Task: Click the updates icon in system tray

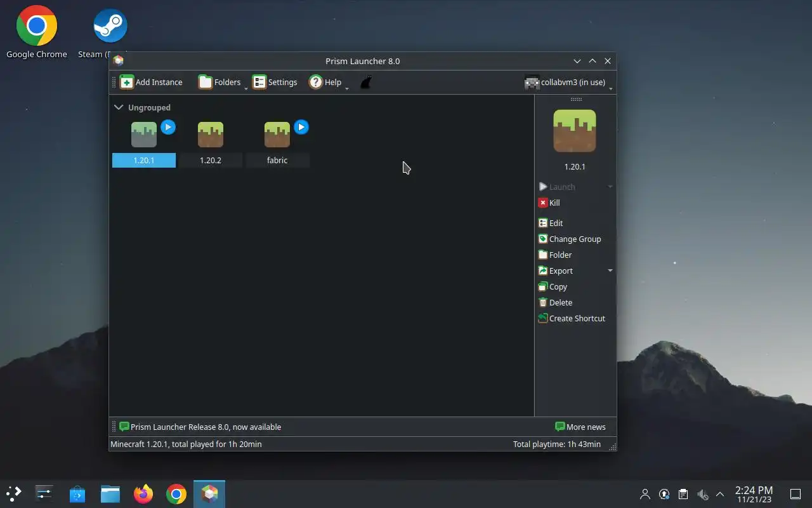Action: [x=664, y=494]
